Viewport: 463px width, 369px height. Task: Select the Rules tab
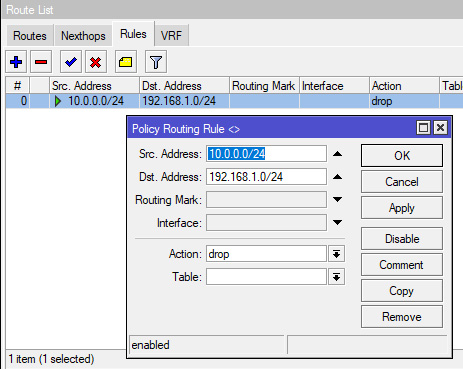pos(133,34)
